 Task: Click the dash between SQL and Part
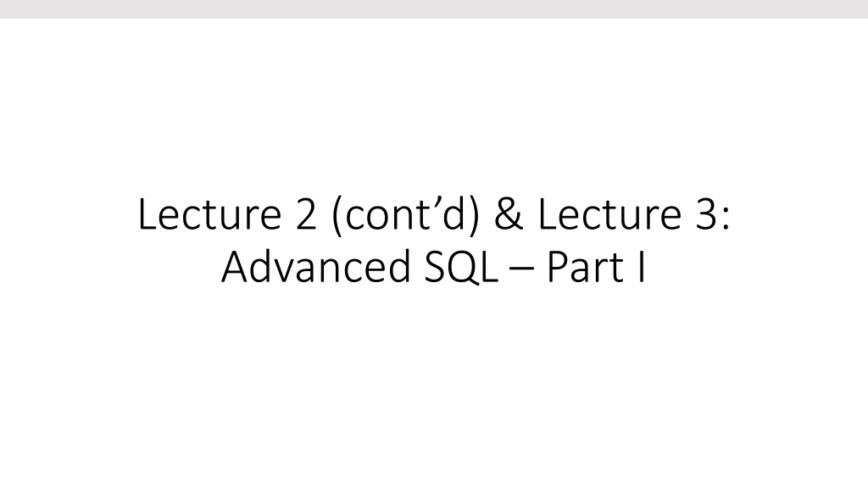(522, 269)
